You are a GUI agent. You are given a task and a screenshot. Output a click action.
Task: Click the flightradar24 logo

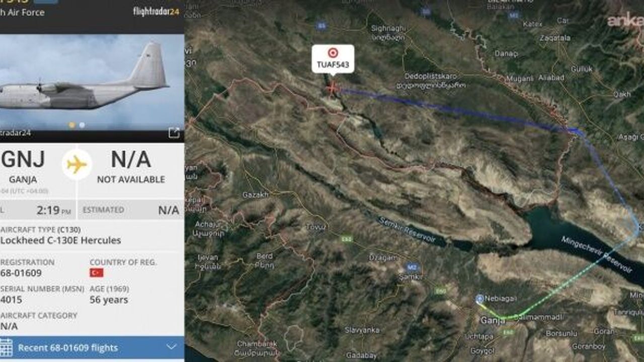tap(156, 12)
